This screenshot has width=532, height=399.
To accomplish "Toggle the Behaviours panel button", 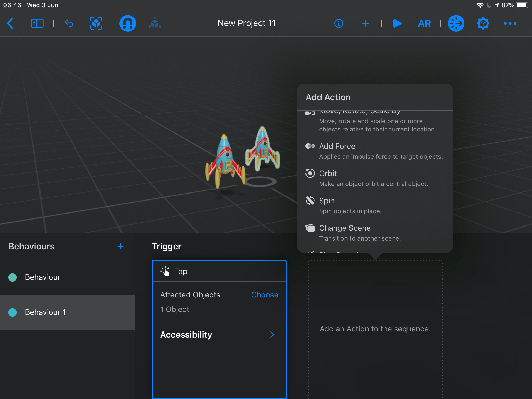I will (x=456, y=23).
